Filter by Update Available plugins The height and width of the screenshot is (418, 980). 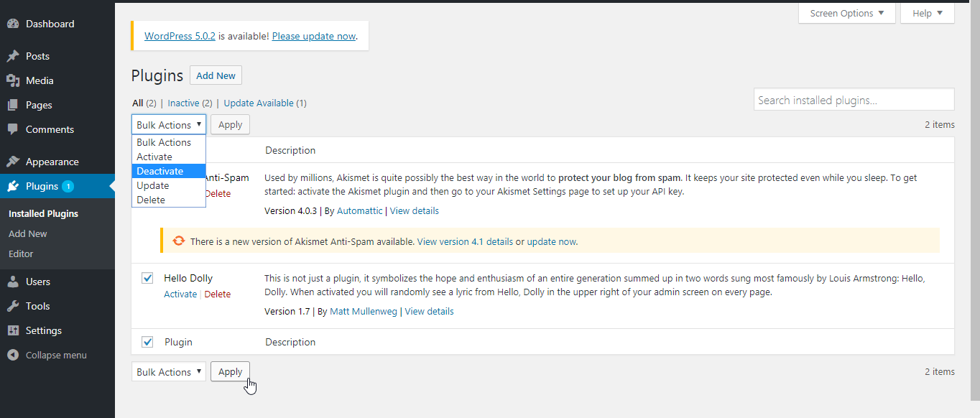(x=265, y=103)
